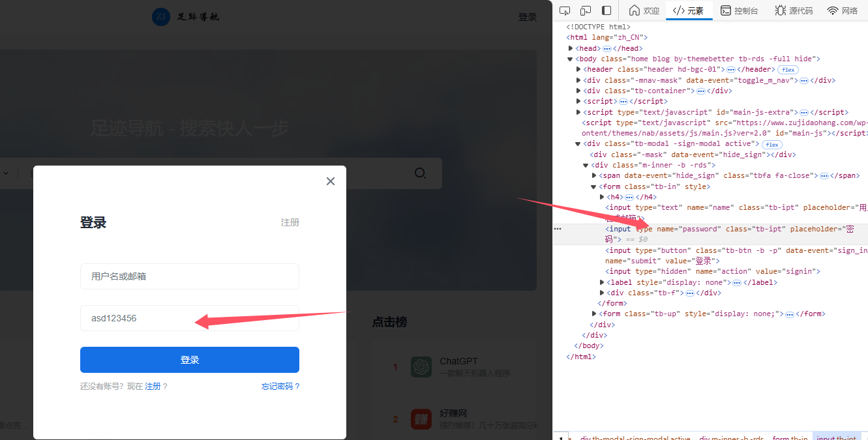This screenshot has height=440, width=868.
Task: Select the <!DOCTYPE html> line
Action: point(598,27)
